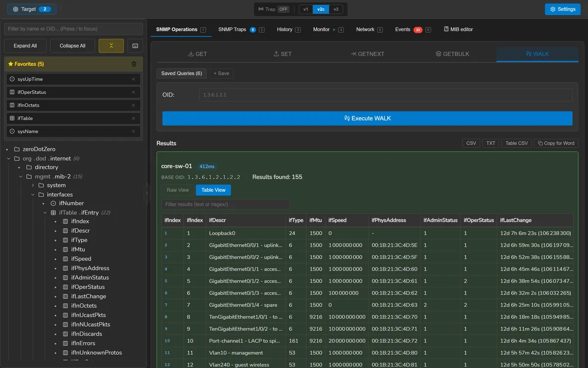This screenshot has height=368, width=588.
Task: Click the ifDescr column icon in tree
Action: point(66,231)
